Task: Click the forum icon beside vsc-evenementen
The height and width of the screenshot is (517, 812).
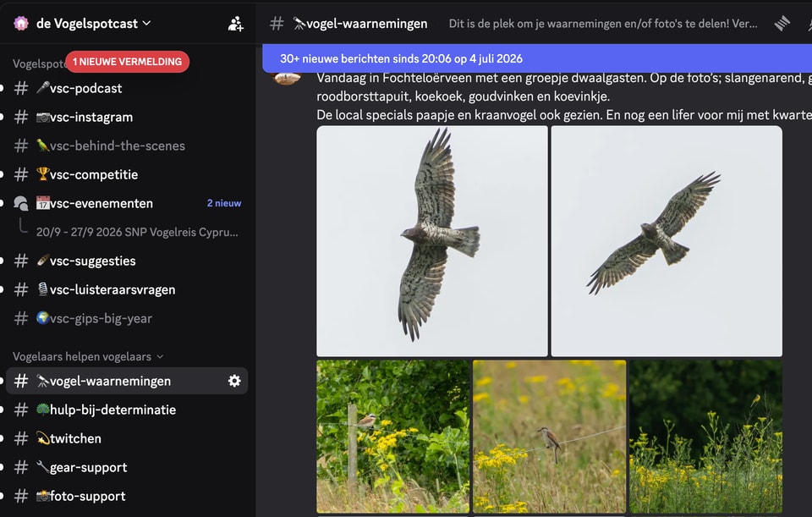Action: [20, 204]
